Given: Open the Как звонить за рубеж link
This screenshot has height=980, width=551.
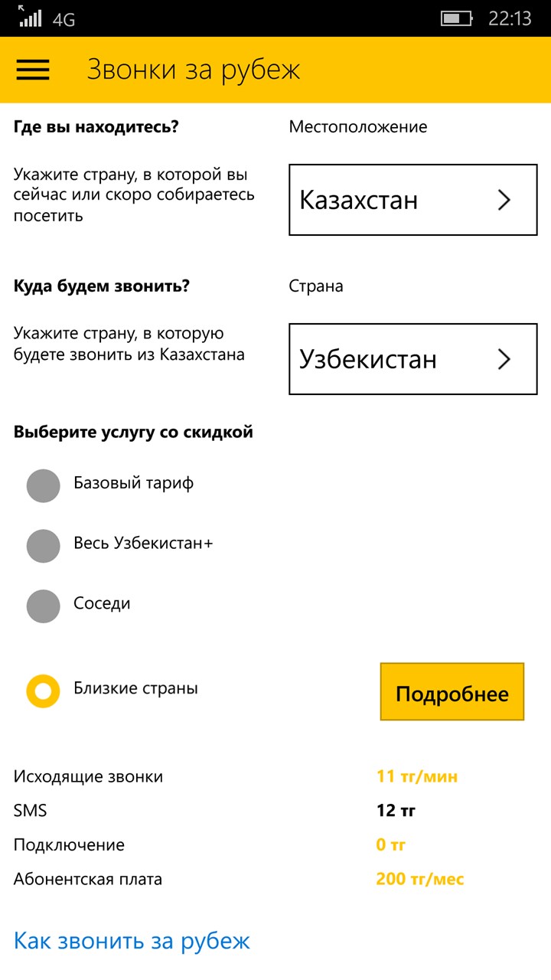Looking at the screenshot, I should [x=129, y=942].
